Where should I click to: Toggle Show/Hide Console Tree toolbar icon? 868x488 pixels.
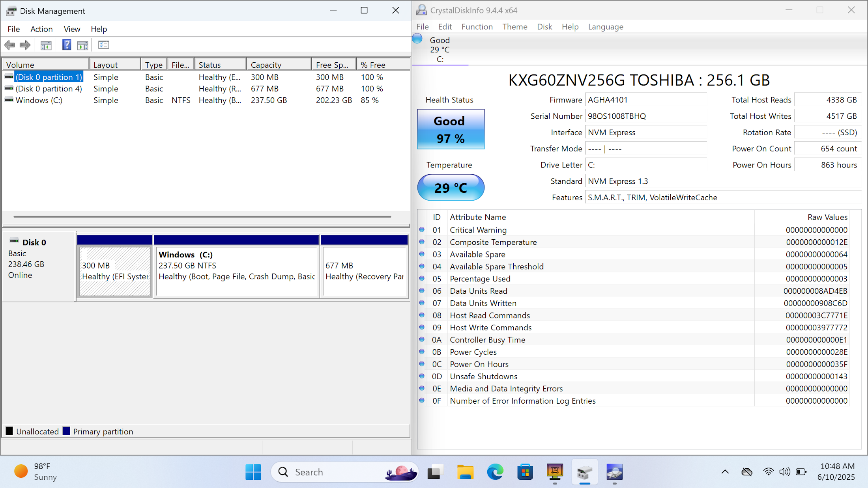(x=46, y=45)
